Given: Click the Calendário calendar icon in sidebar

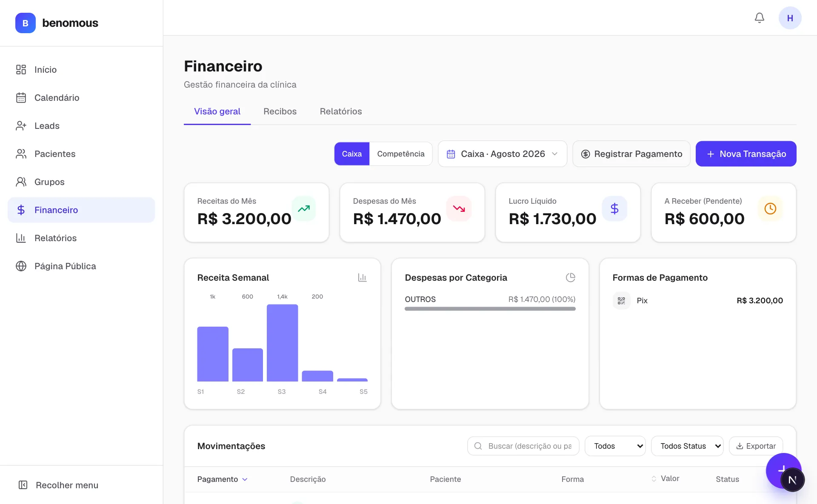Looking at the screenshot, I should 21,97.
